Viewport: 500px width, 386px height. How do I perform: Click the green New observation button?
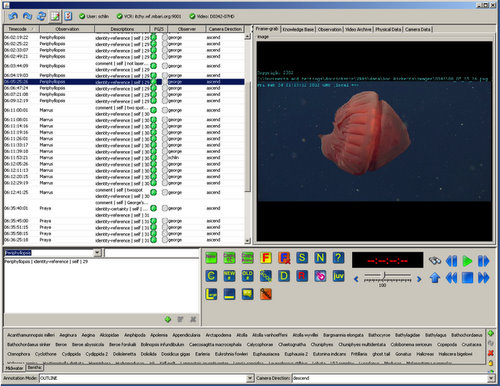click(211, 258)
